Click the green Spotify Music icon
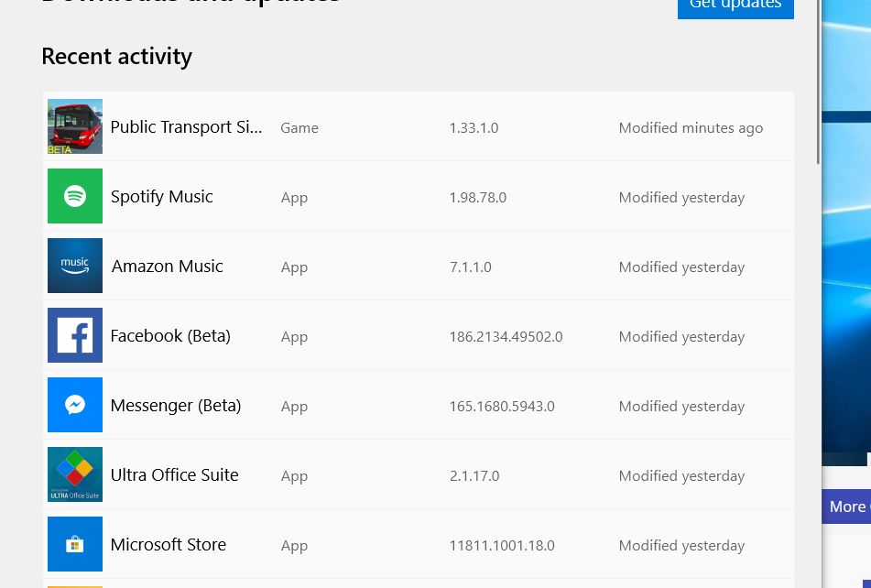The image size is (871, 588). [75, 196]
